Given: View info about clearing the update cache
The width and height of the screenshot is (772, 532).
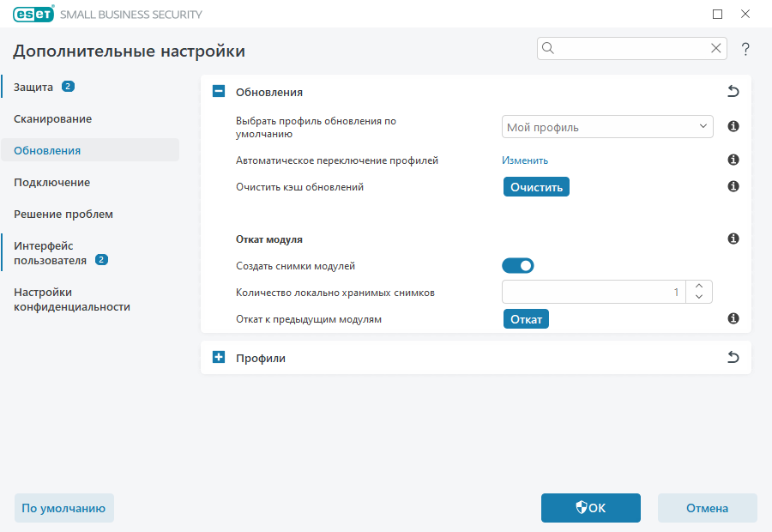Looking at the screenshot, I should pos(733,185).
